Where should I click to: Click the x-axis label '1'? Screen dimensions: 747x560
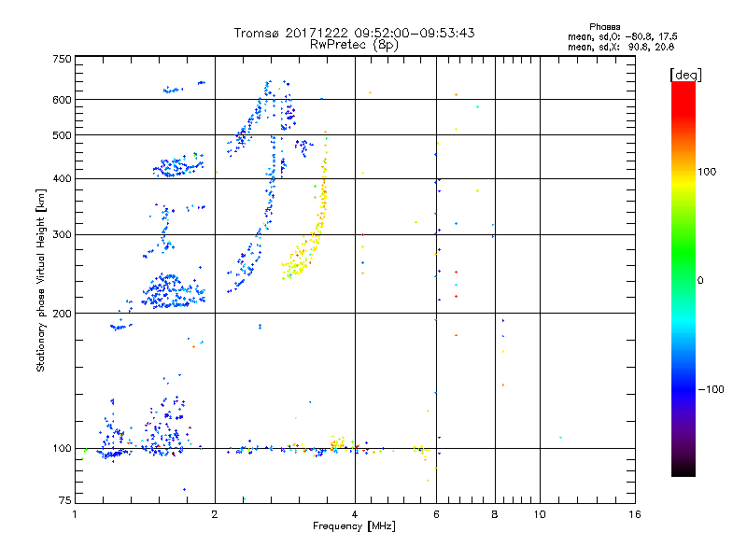click(75, 514)
